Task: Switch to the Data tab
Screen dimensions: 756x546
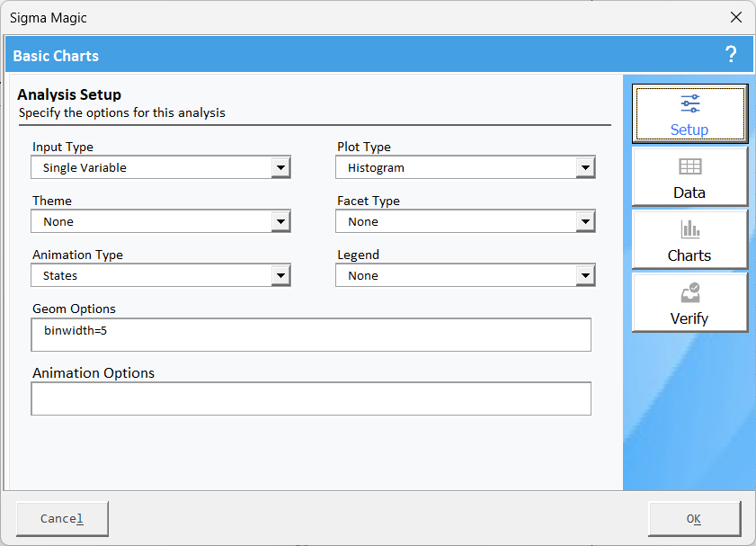Action: pos(690,176)
